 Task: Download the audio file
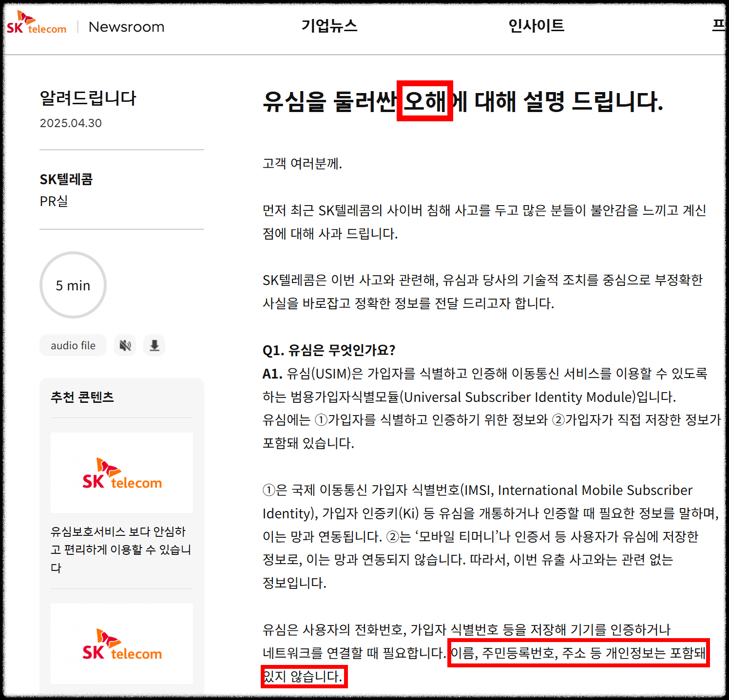coord(154,345)
